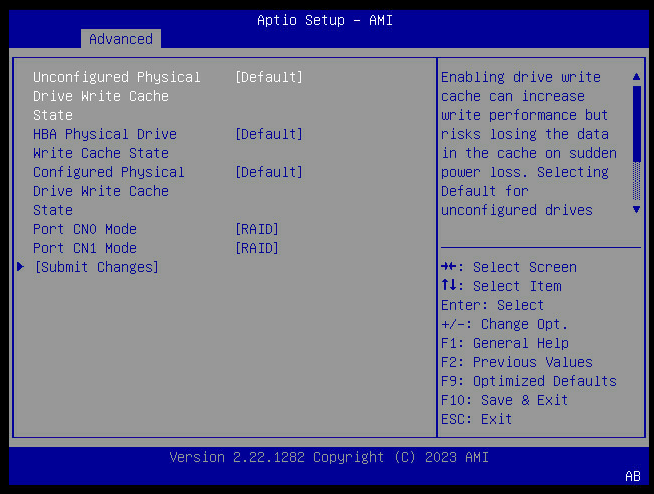The width and height of the screenshot is (654, 494).
Task: Switch Port CN0 Mode RAID option
Action: point(256,229)
